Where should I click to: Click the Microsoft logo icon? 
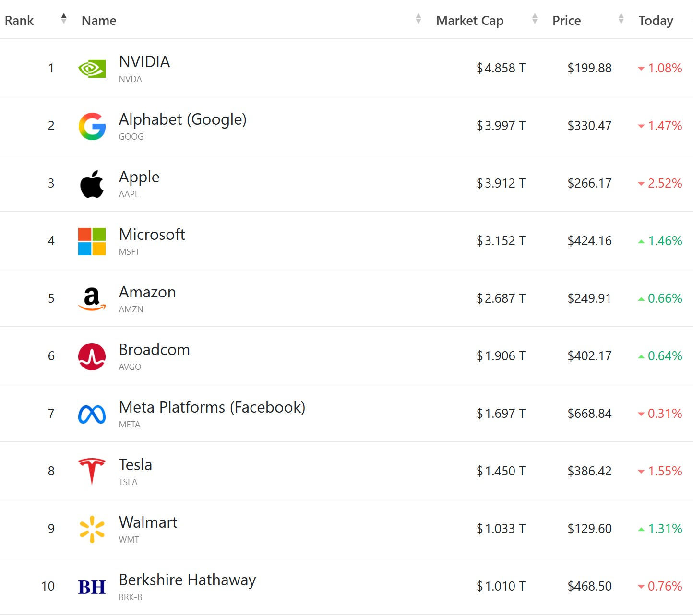tap(92, 241)
